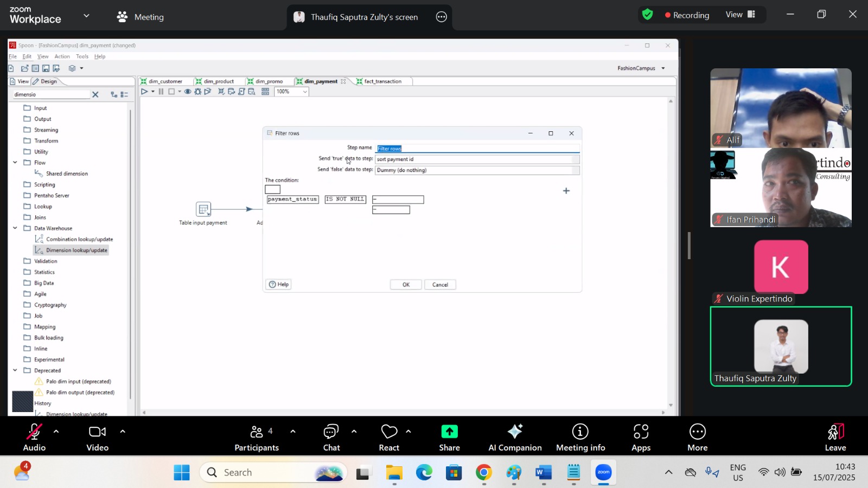Click the plus icon to add condition
Image resolution: width=868 pixels, height=488 pixels.
(566, 191)
